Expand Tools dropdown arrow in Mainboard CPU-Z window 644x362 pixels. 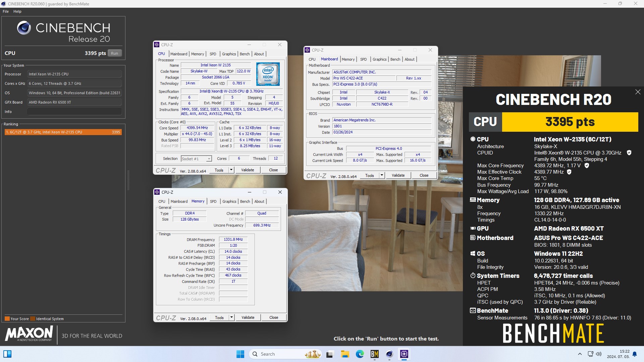pyautogui.click(x=382, y=175)
